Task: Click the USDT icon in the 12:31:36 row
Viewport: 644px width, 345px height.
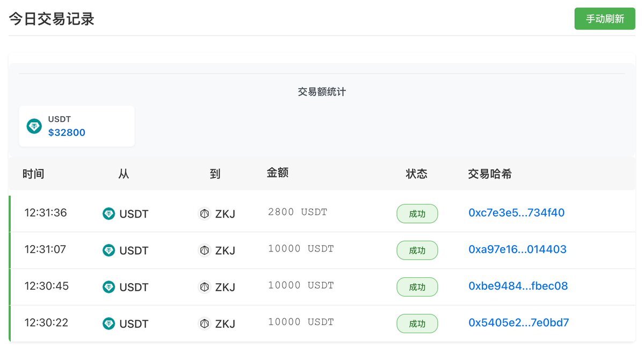Action: 108,213
